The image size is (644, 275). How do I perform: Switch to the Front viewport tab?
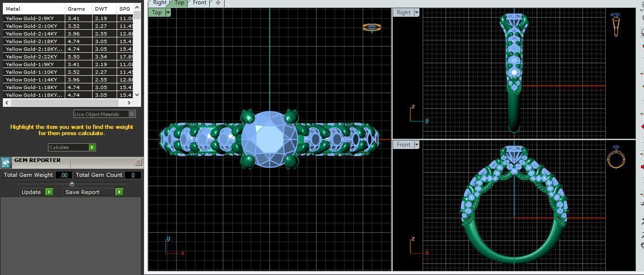[200, 3]
